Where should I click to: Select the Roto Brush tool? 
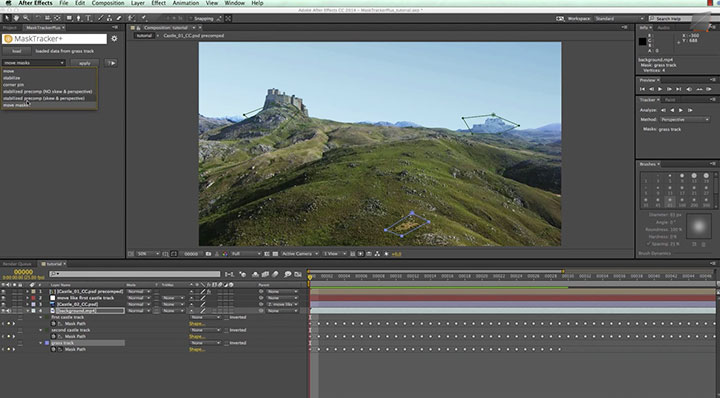(x=132, y=18)
